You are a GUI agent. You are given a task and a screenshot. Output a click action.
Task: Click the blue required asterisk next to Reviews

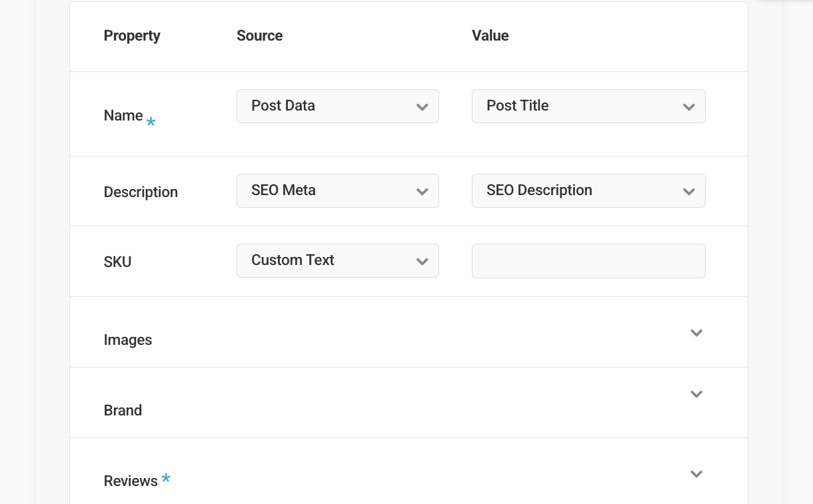coord(166,479)
